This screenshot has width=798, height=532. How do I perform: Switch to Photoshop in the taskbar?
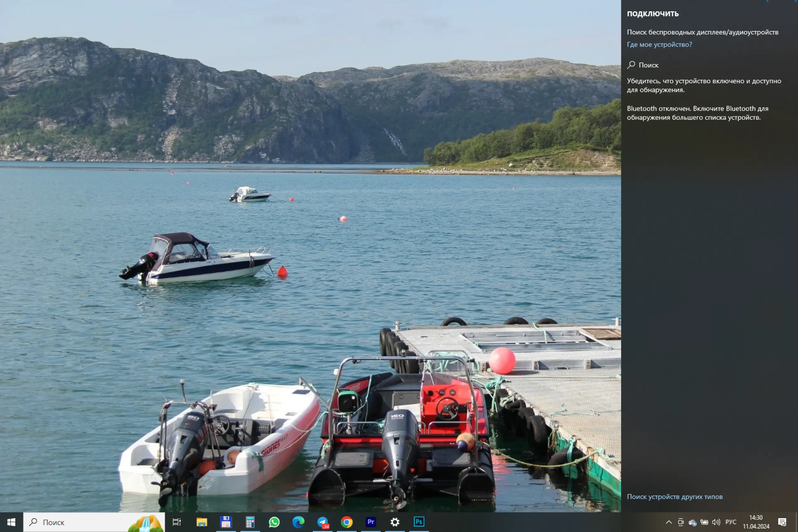[419, 522]
